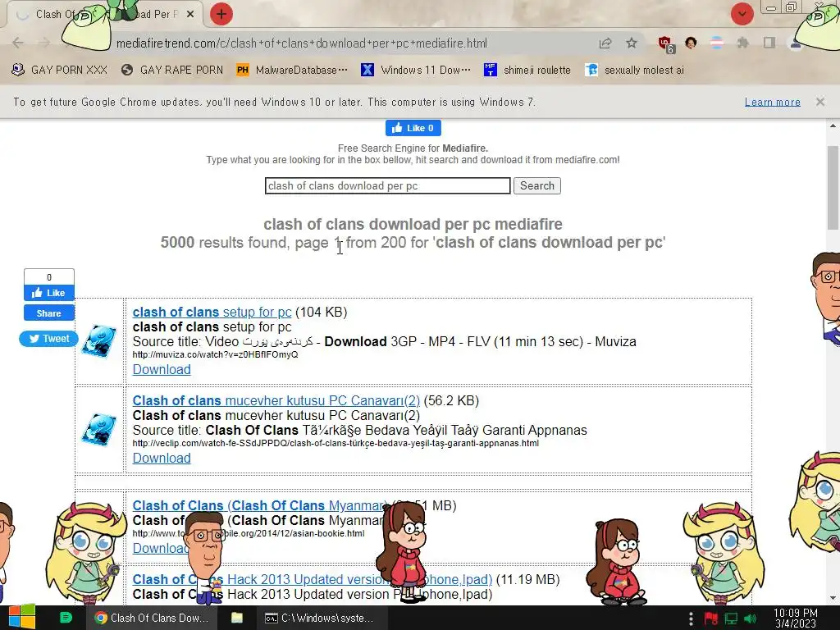
Task: Click the Search button
Action: tap(536, 186)
